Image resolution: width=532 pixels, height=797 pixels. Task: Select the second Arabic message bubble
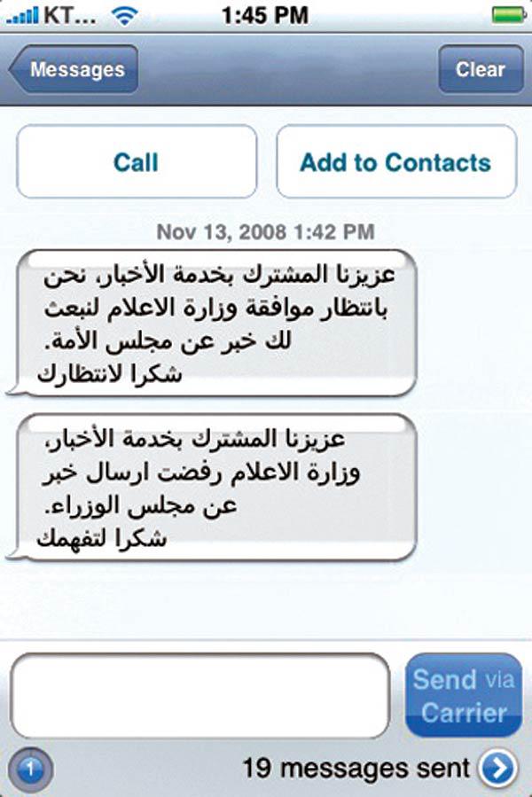coord(213,488)
